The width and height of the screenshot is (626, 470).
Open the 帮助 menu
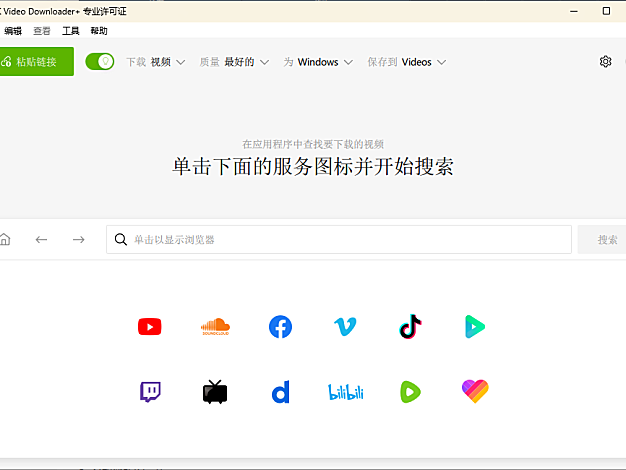(x=99, y=31)
